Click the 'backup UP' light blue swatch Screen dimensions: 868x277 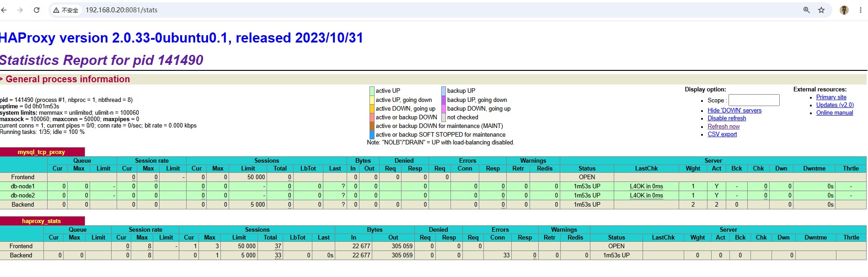click(x=443, y=91)
